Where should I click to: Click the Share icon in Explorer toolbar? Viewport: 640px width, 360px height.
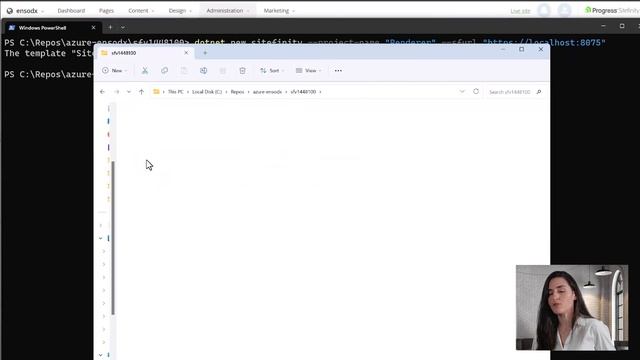coord(223,71)
